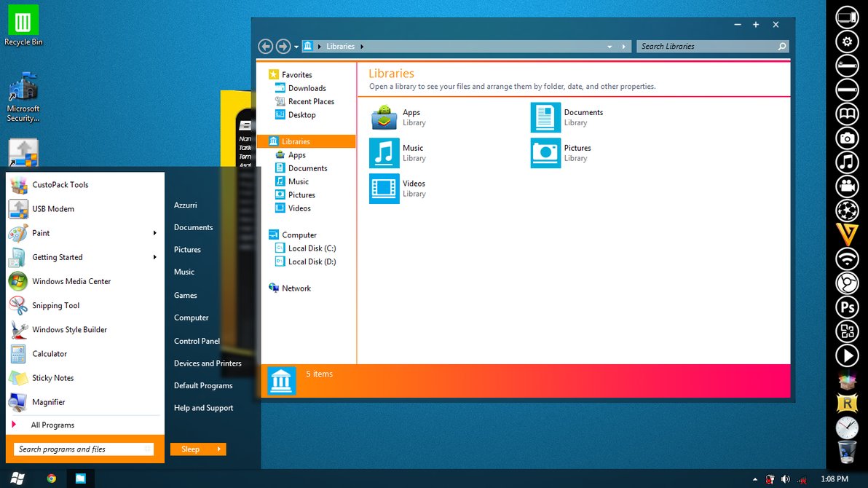Screen dimensions: 868x488
Task: Expand the Getting Started submenu arrow
Action: pos(154,257)
